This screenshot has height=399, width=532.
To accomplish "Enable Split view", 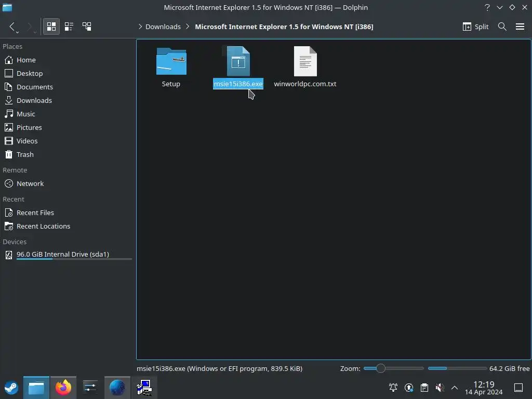I will [x=475, y=26].
